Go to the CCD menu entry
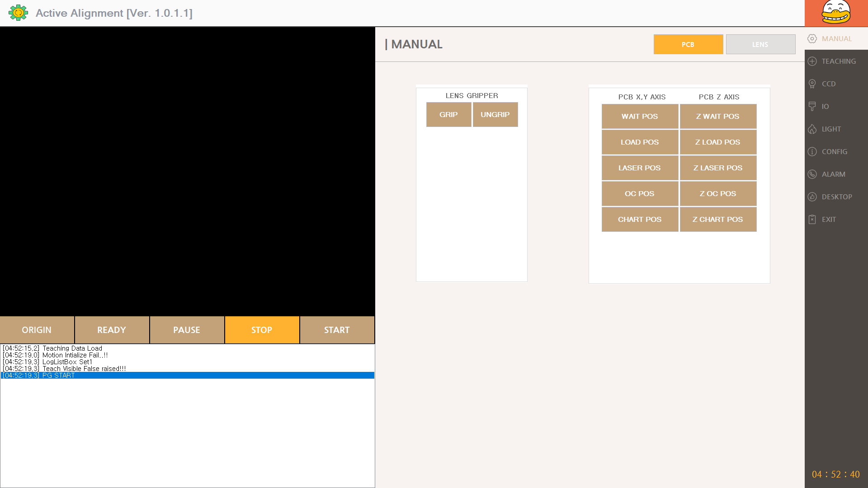 [836, 84]
